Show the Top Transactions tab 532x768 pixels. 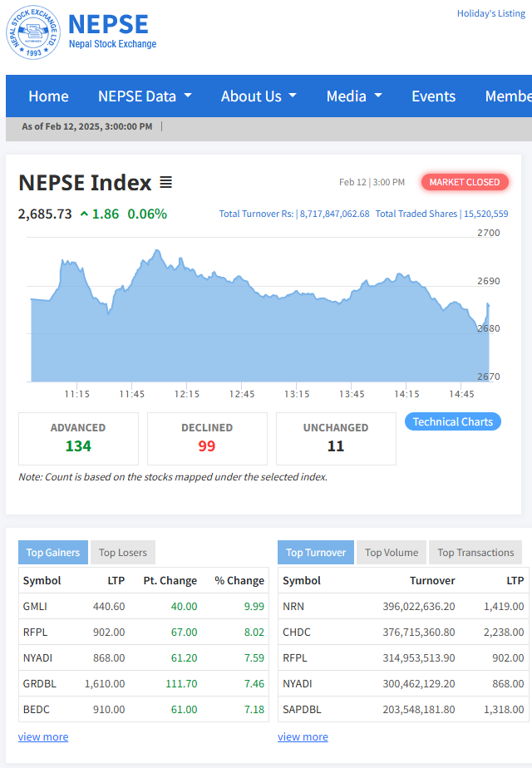click(475, 553)
